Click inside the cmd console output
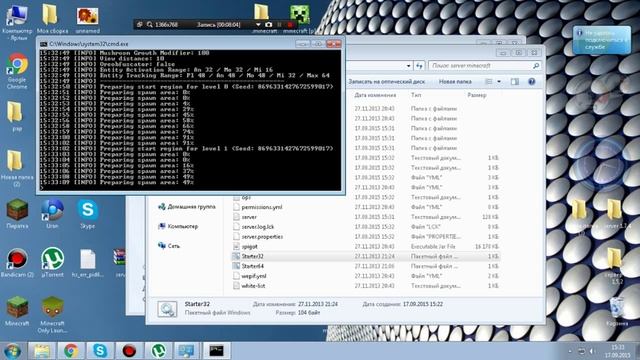 pyautogui.click(x=190, y=120)
